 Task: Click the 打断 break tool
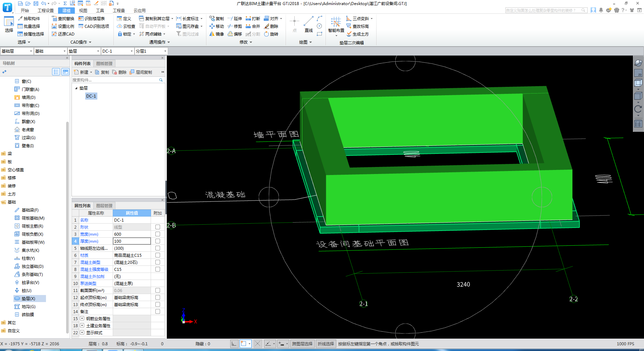253,18
